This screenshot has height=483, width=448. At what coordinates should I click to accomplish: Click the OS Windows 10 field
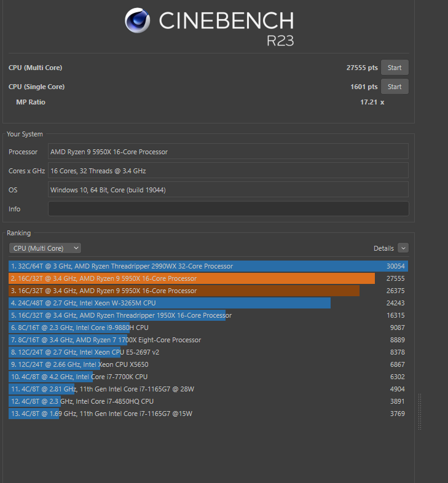point(229,190)
